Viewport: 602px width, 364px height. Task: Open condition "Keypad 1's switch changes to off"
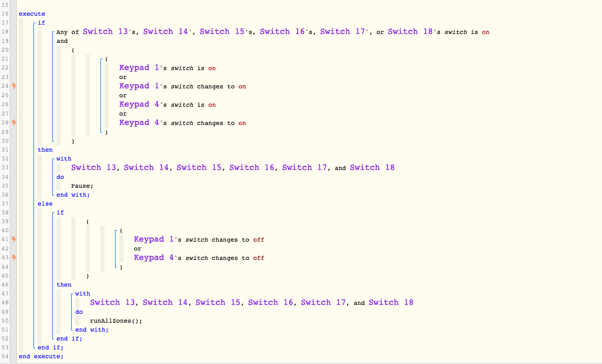click(199, 239)
